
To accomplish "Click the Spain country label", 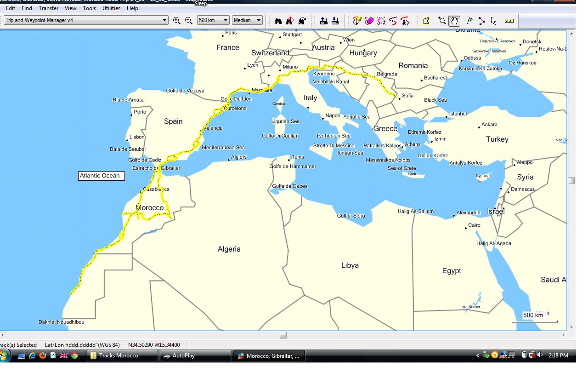I will [173, 121].
